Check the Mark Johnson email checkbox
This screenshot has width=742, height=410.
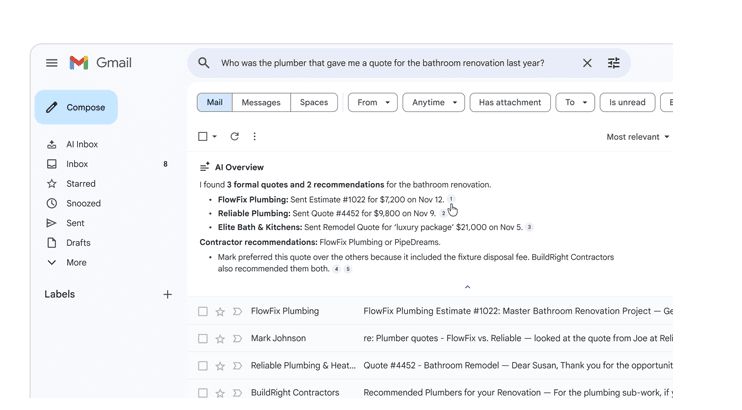pyautogui.click(x=203, y=339)
